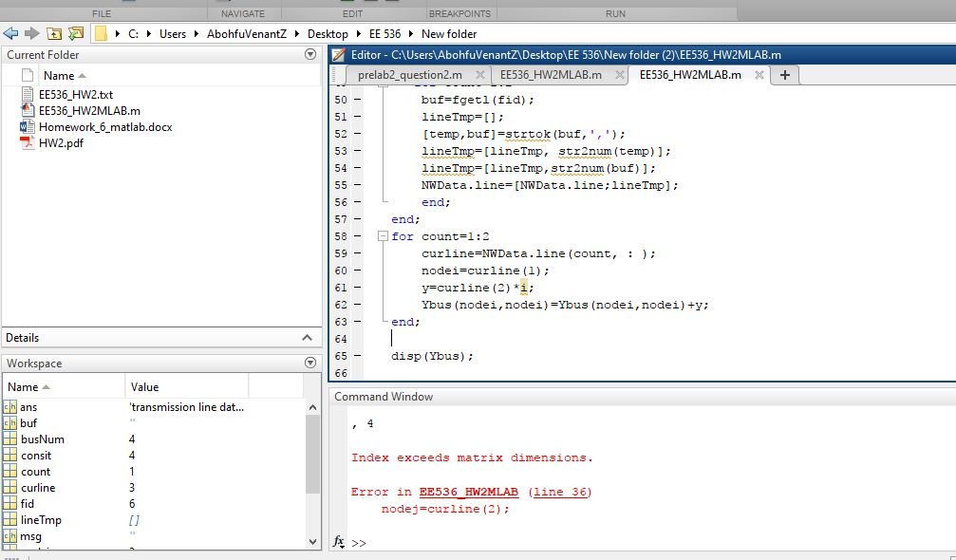Click the Browse for folder icon
956x560 pixels.
pos(75,33)
